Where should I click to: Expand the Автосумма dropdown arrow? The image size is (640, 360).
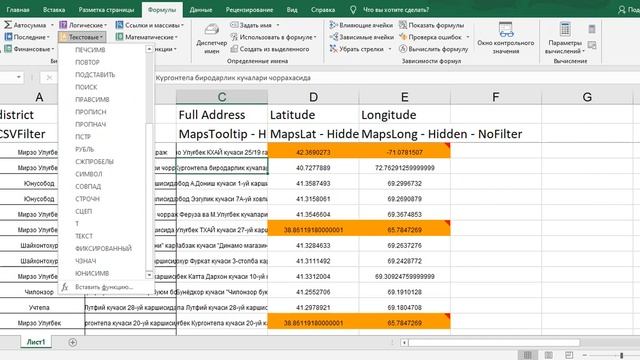(52, 25)
